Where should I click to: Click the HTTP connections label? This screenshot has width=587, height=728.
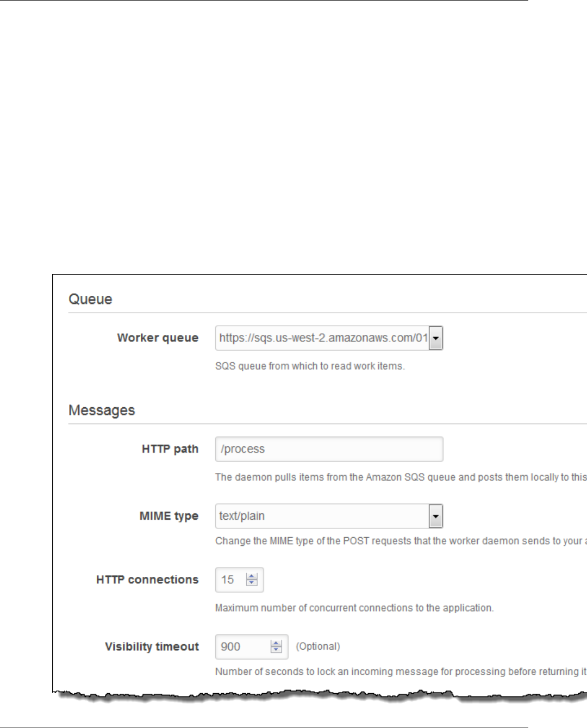(x=147, y=580)
